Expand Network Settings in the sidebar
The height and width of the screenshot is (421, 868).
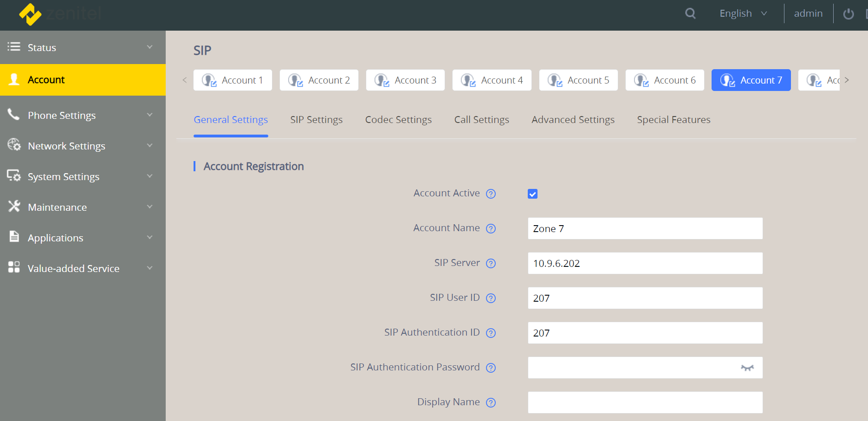(x=83, y=146)
